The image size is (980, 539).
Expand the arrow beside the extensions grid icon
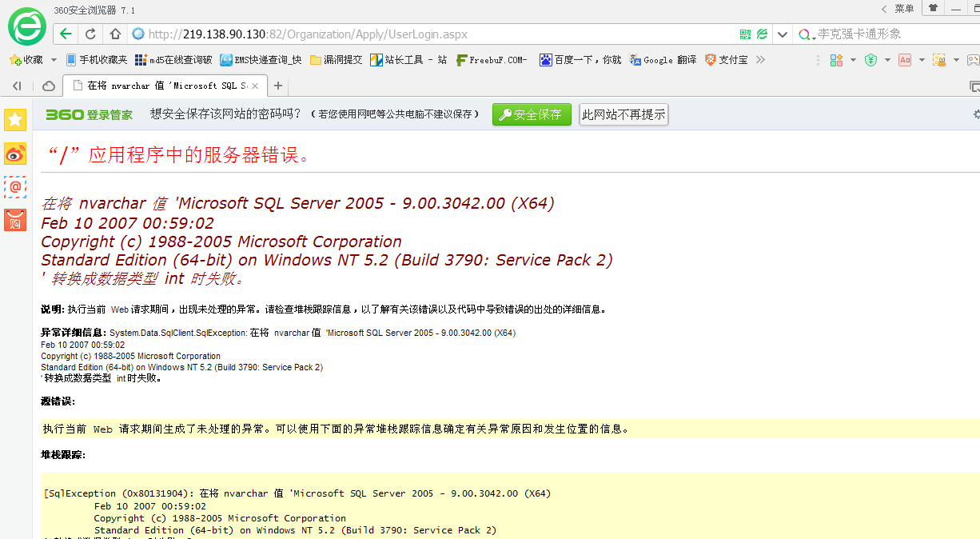(853, 60)
